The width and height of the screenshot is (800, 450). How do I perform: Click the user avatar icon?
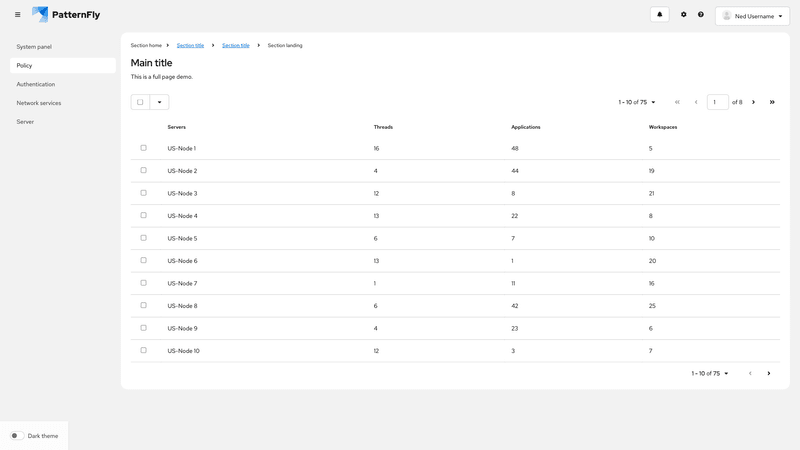point(727,16)
